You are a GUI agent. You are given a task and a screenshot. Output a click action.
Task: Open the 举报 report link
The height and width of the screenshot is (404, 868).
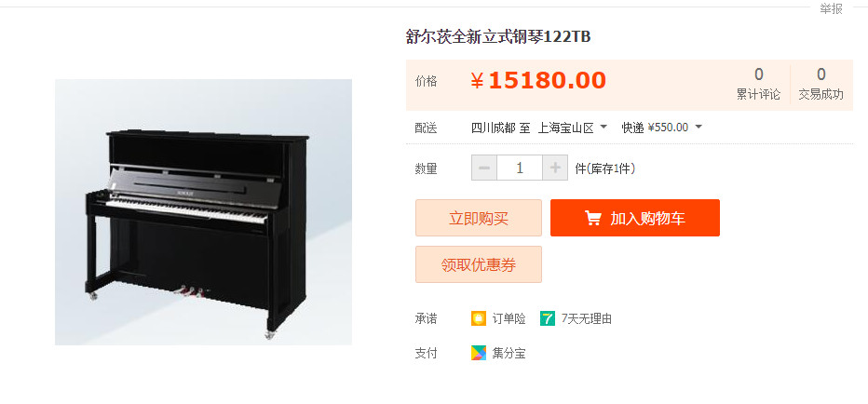(x=831, y=9)
